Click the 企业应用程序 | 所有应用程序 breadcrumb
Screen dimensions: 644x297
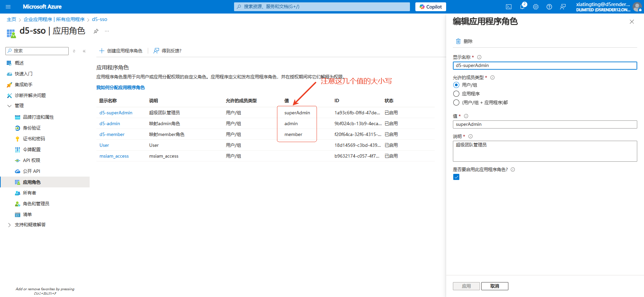(x=54, y=19)
